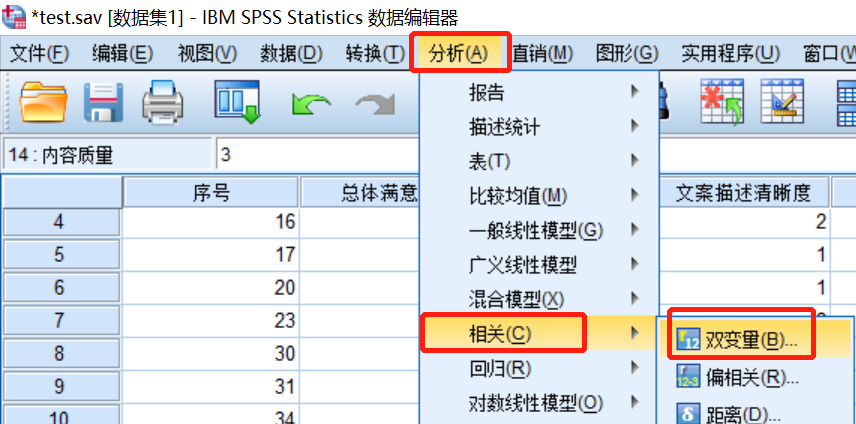
Task: Expand the 一般线性模型(G) submenu
Action: point(539,231)
